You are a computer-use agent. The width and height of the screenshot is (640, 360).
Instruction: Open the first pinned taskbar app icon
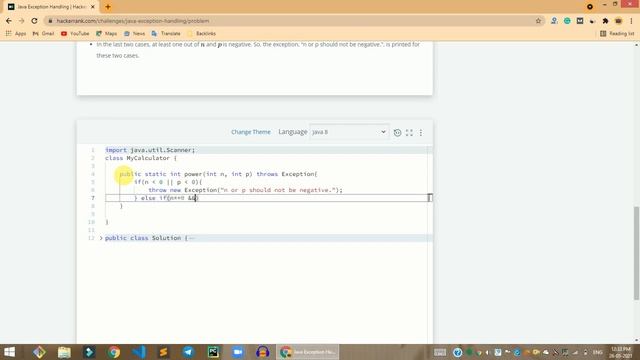click(39, 352)
